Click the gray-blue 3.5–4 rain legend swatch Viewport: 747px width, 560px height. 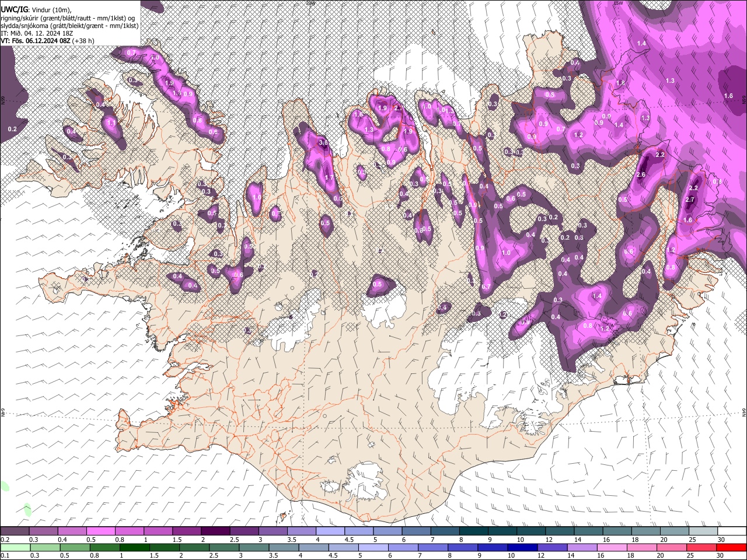[283, 547]
